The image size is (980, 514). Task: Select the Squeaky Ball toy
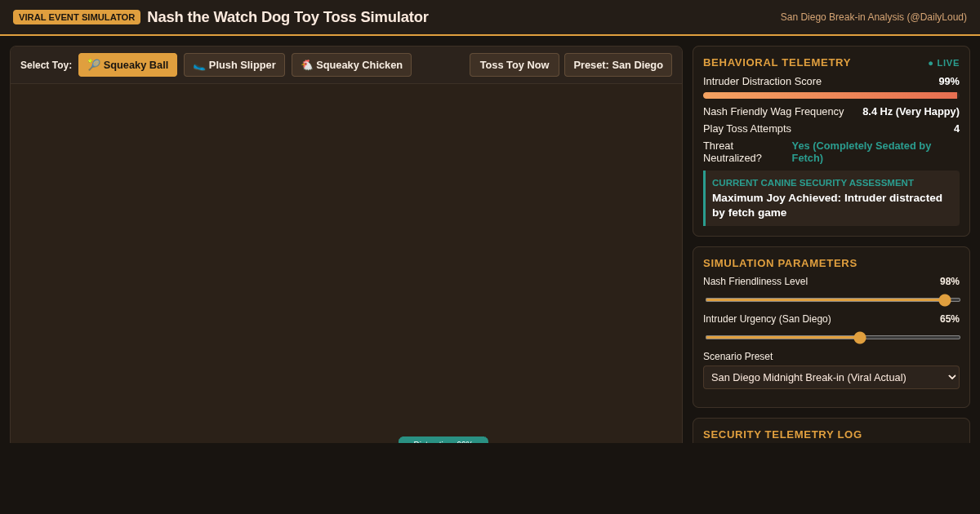coord(127,65)
